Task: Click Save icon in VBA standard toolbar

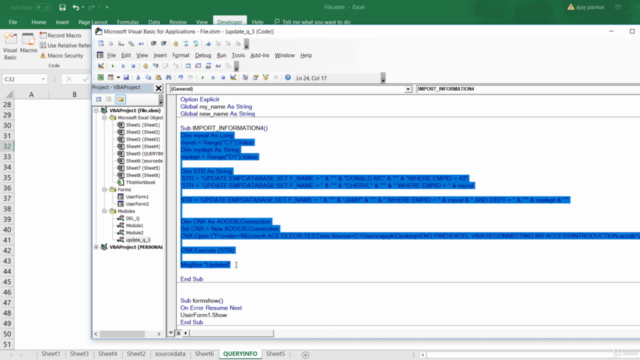Action: click(x=126, y=78)
